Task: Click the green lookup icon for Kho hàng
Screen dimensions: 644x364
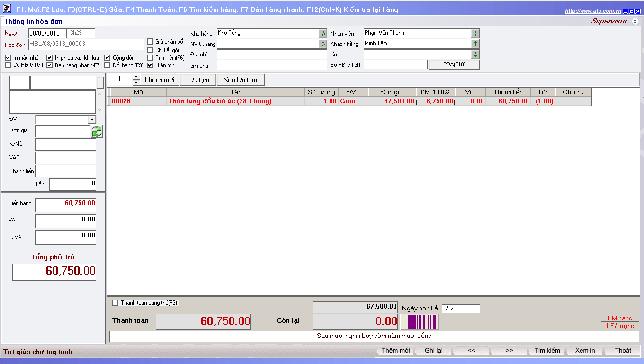Action: pyautogui.click(x=323, y=33)
